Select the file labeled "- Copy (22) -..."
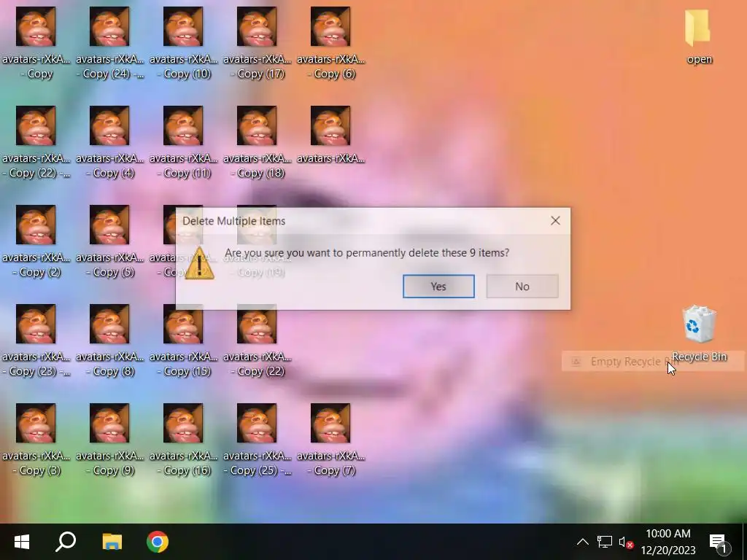The width and height of the screenshot is (747, 560). pyautogui.click(x=36, y=142)
